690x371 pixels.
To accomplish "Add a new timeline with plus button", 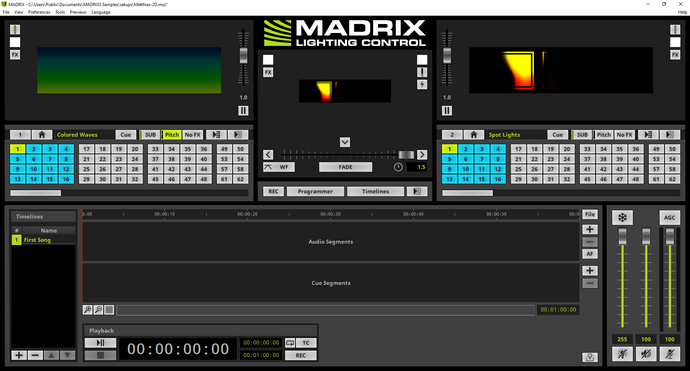I will tap(19, 355).
